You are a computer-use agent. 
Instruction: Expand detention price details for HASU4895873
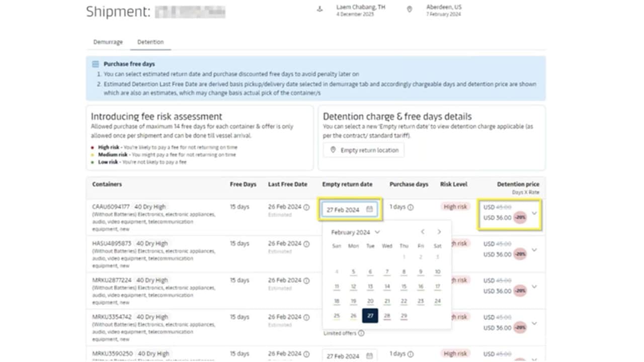[x=534, y=249]
